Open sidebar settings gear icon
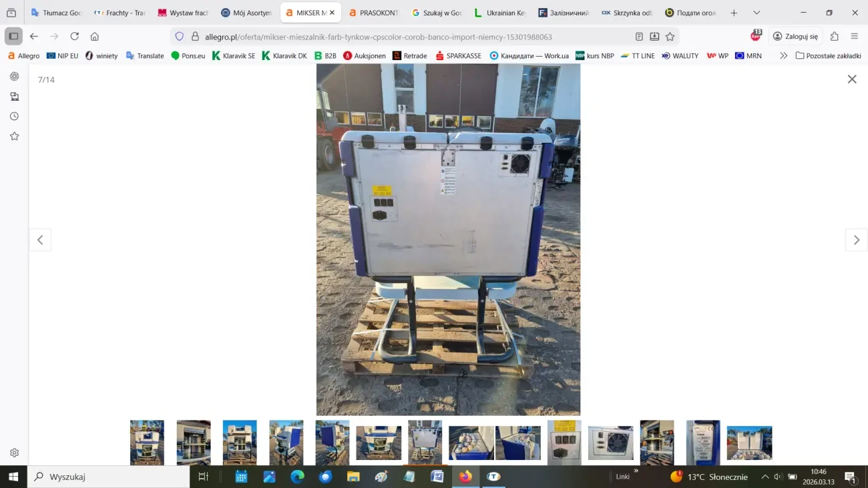 click(14, 453)
